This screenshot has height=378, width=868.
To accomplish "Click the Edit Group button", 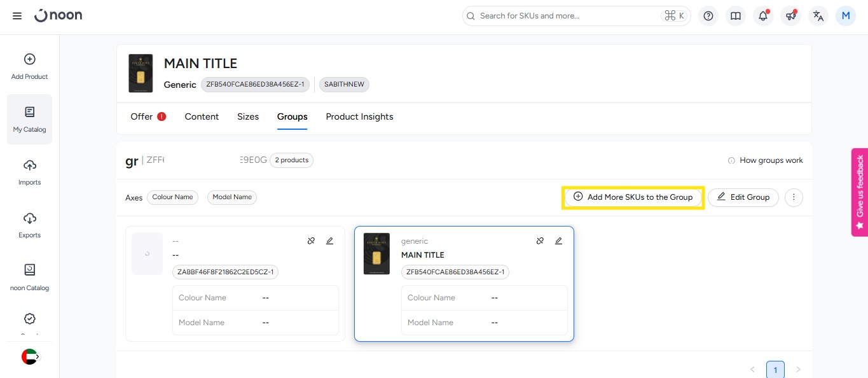I will 743,197.
